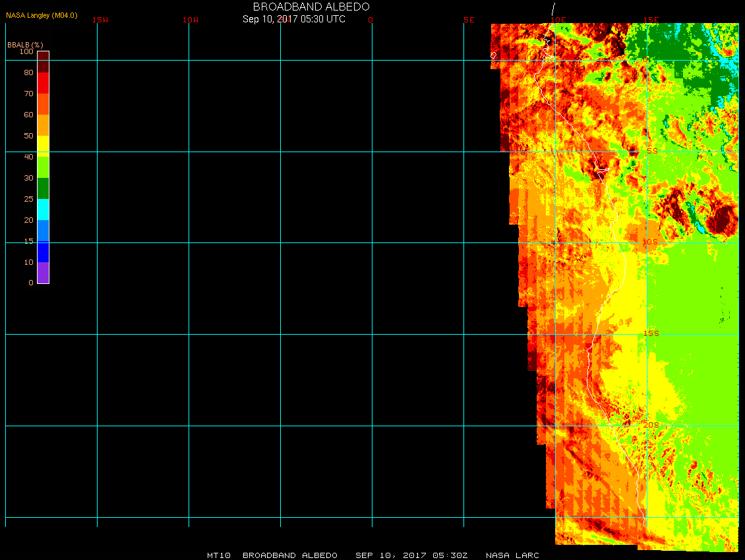Click the bright red 70–80% legend swatch
Viewport: 745px width, 560px height.
(43, 83)
